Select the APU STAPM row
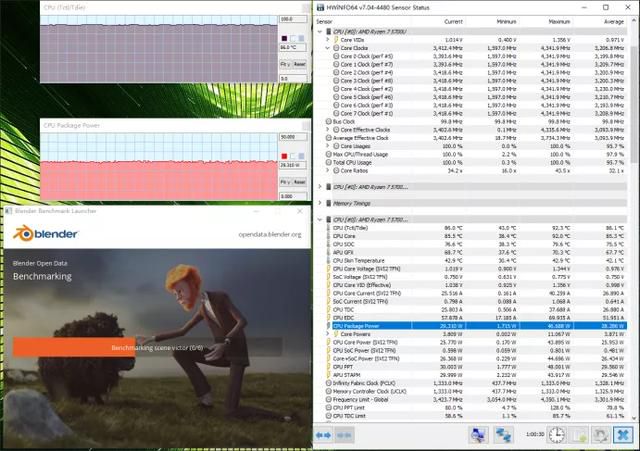 click(x=476, y=375)
